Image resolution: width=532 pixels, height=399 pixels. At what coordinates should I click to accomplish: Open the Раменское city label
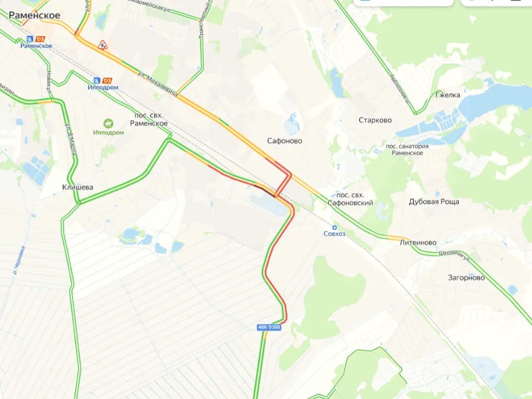34,16
